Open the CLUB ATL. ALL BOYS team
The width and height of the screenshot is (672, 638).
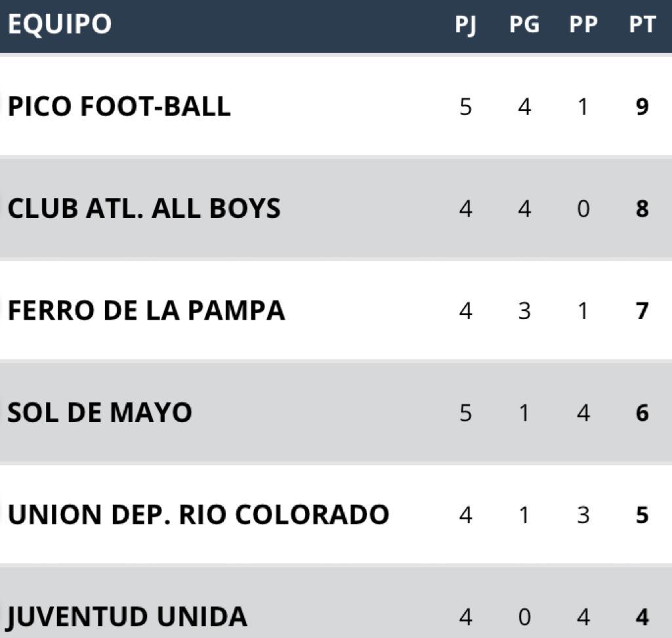point(144,208)
